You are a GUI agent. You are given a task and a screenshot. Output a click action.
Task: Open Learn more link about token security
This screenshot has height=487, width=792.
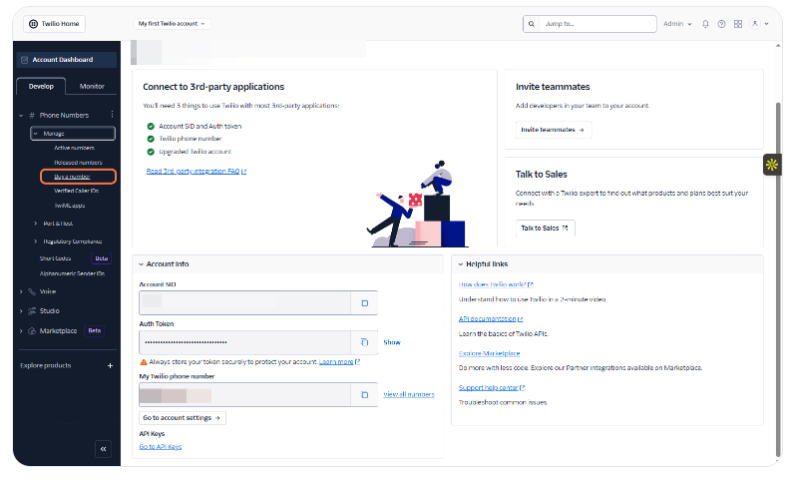pyautogui.click(x=339, y=362)
